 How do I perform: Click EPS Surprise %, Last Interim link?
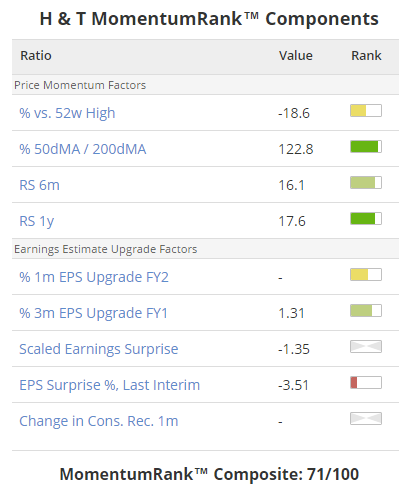coord(110,385)
